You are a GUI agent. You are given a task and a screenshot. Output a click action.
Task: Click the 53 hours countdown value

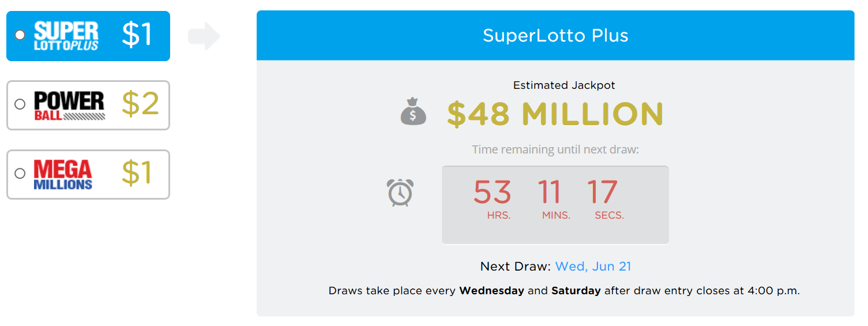tap(492, 192)
